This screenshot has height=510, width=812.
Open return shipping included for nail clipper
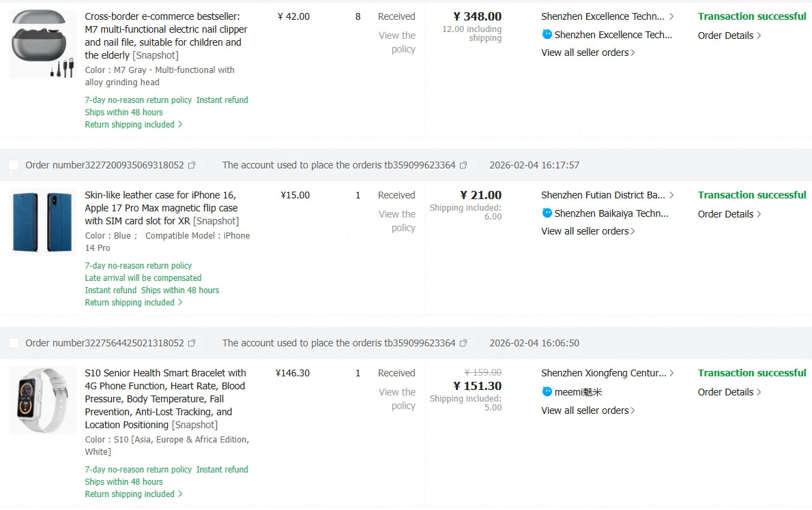coord(133,125)
